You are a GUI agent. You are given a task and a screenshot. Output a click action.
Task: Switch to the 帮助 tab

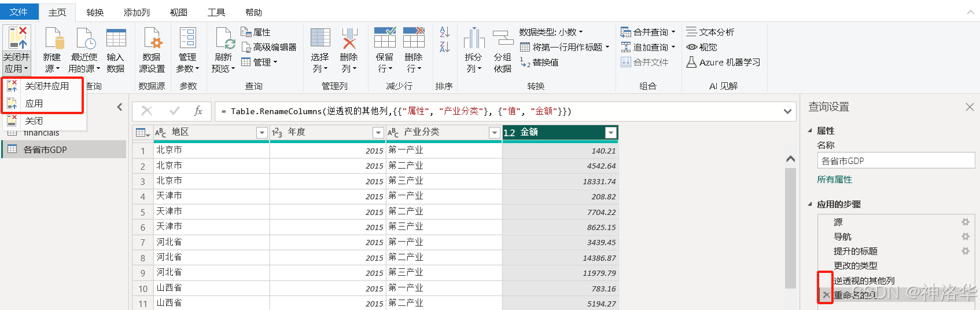[253, 12]
